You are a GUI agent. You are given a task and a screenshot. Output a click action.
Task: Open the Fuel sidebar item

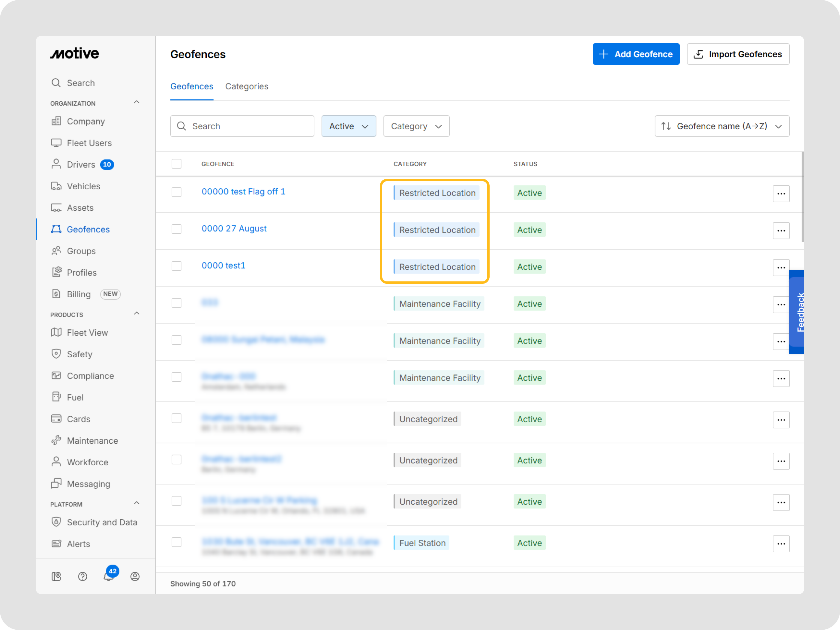click(75, 397)
